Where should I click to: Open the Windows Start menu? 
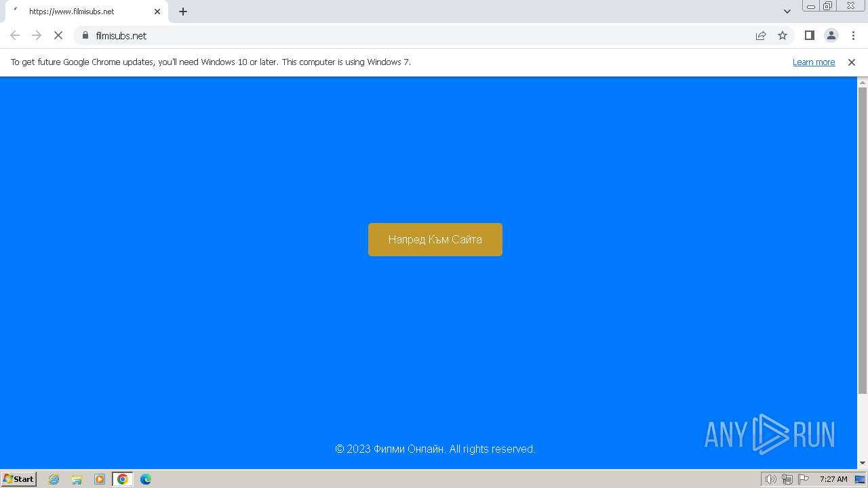(19, 479)
